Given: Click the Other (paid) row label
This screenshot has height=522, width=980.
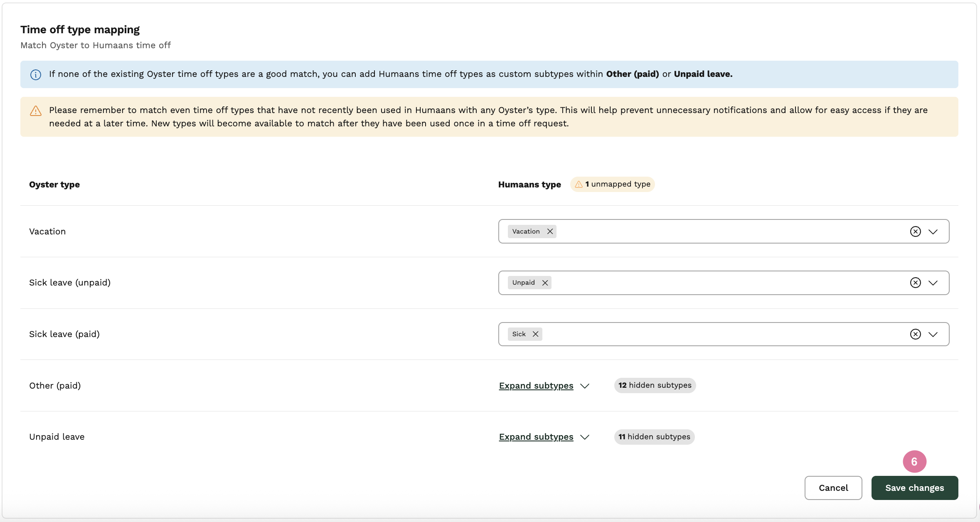Looking at the screenshot, I should pyautogui.click(x=55, y=386).
